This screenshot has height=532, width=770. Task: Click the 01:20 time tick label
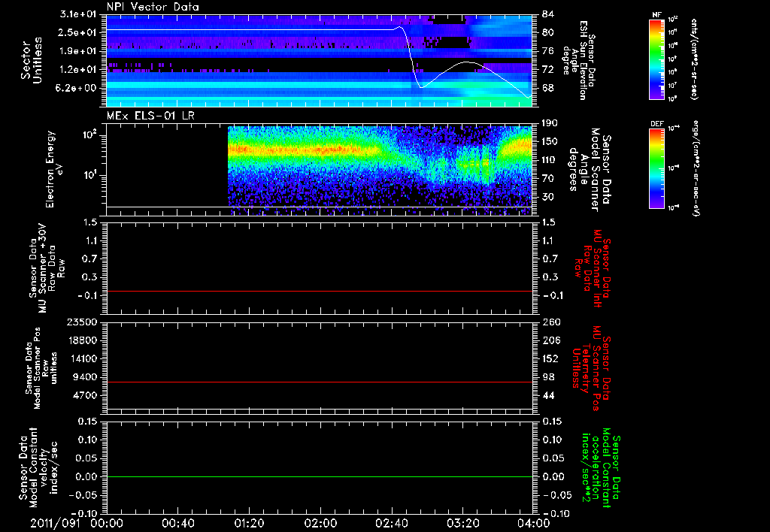(249, 523)
